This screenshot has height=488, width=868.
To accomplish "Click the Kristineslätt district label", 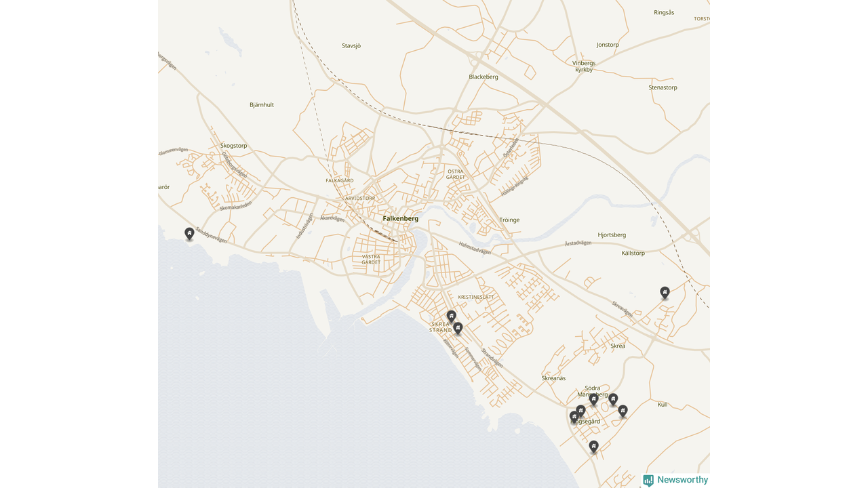I will coord(476,298).
